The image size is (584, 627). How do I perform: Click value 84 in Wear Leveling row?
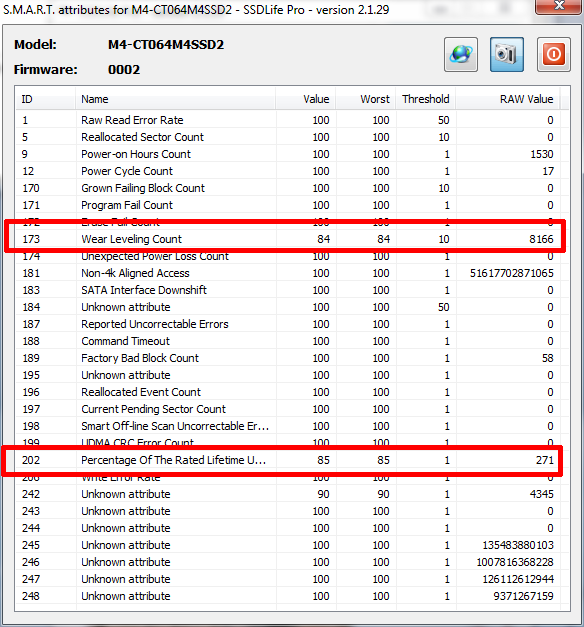point(324,239)
